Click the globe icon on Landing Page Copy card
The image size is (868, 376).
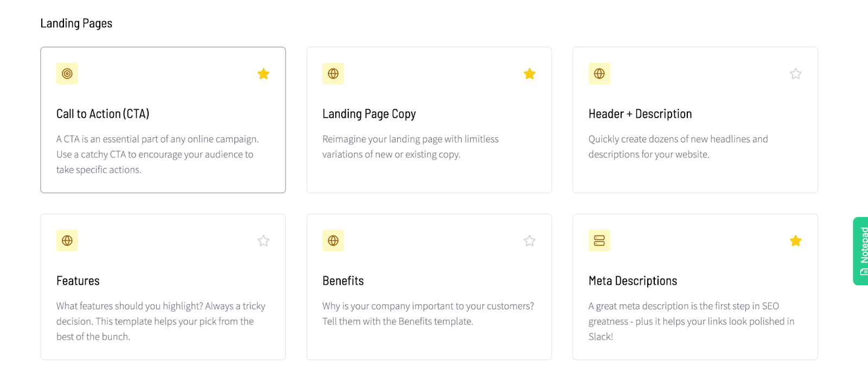[333, 74]
